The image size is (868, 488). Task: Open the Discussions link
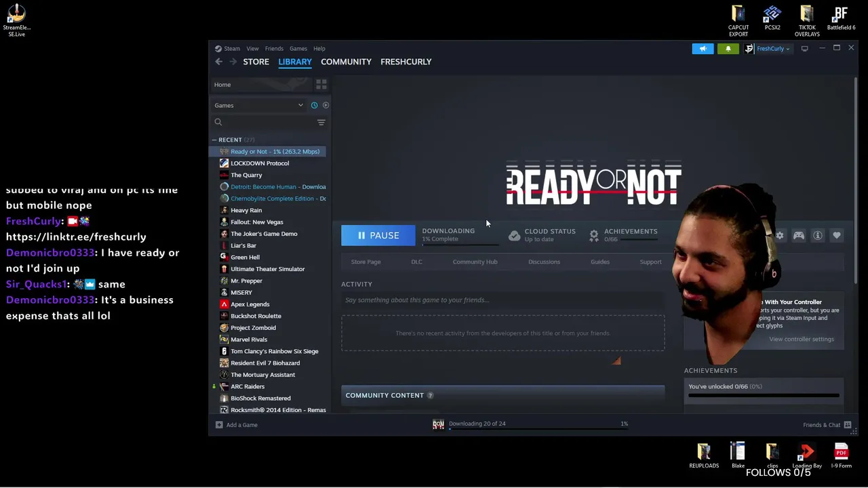[544, 262]
